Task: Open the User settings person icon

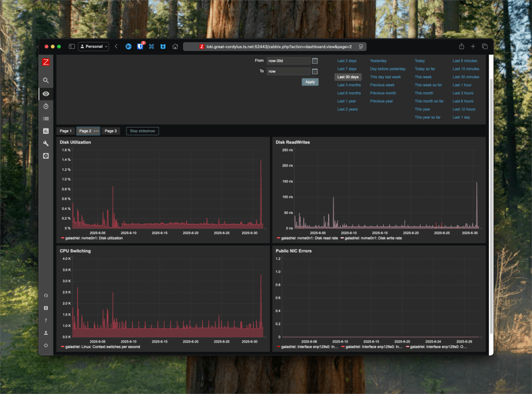Action: point(46,333)
